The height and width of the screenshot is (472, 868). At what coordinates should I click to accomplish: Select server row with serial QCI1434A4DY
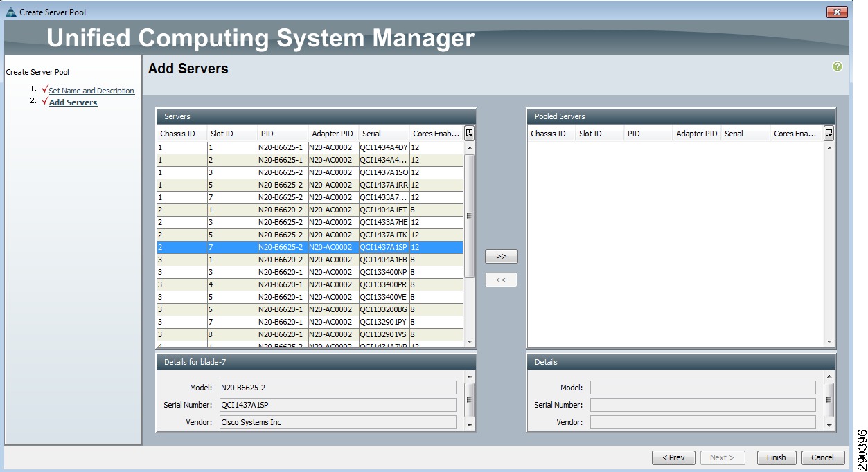coord(310,147)
